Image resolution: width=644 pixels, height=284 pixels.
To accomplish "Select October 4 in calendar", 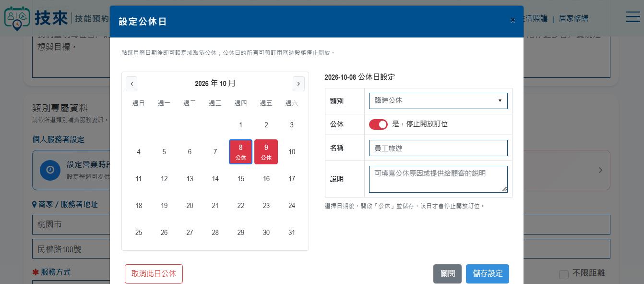I will tap(139, 152).
